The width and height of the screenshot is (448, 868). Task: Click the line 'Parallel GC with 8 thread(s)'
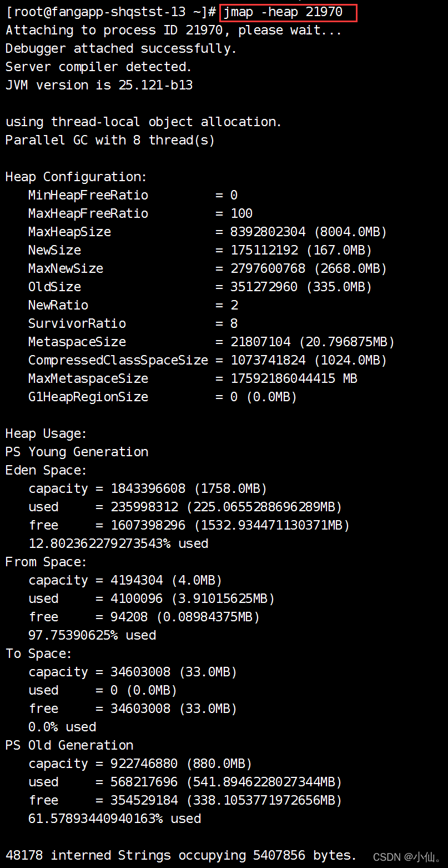tap(110, 140)
